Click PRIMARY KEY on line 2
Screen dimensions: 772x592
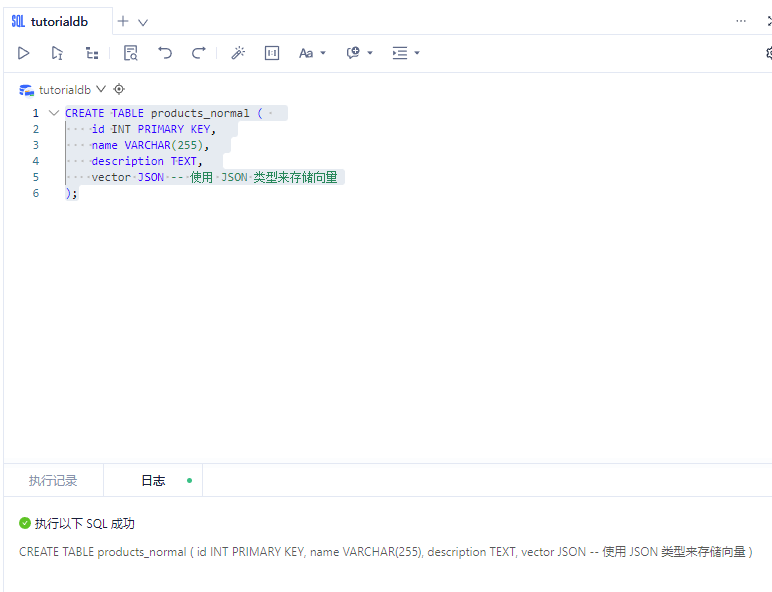174,129
